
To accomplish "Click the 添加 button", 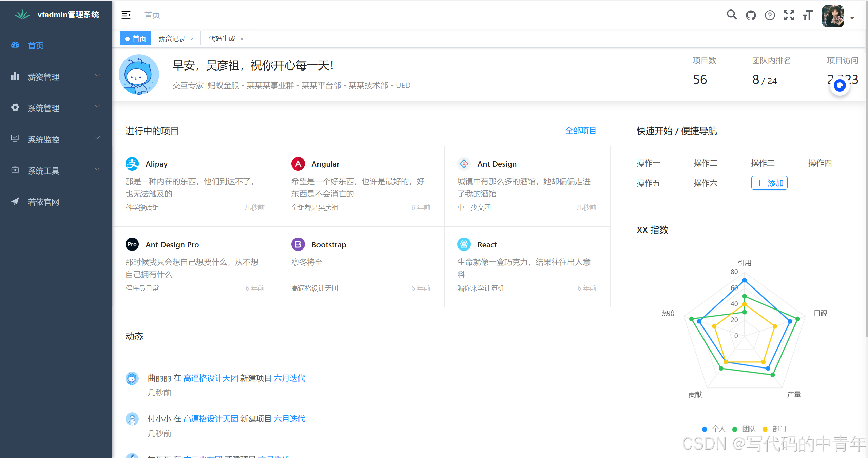I will click(x=769, y=183).
